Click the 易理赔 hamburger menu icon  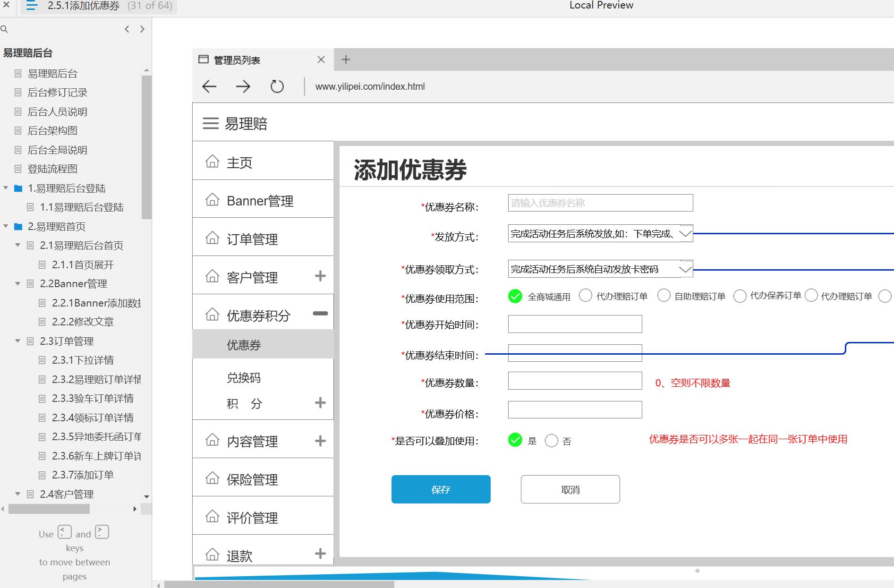211,123
